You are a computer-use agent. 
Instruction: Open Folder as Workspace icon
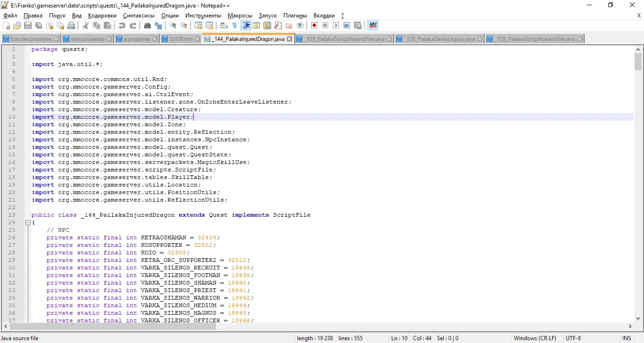(289, 25)
